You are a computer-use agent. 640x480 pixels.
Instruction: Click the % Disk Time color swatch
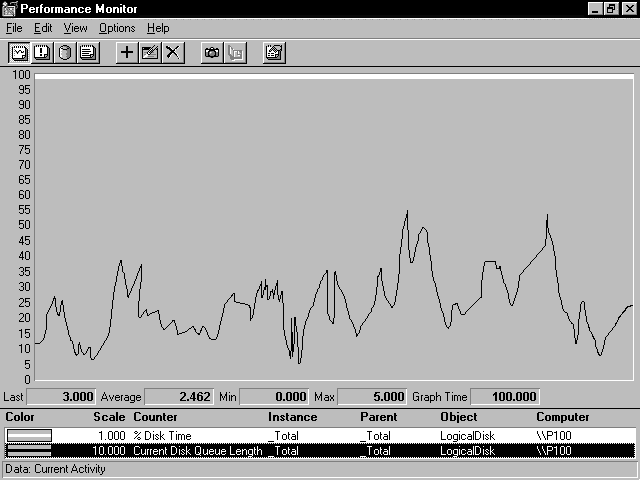click(x=29, y=436)
